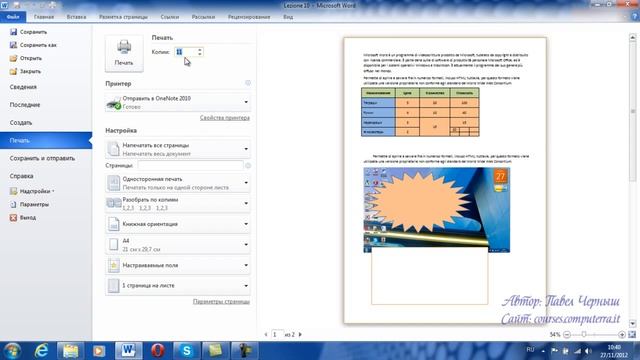Switch to Review (Рецензирование) tab

(249, 17)
